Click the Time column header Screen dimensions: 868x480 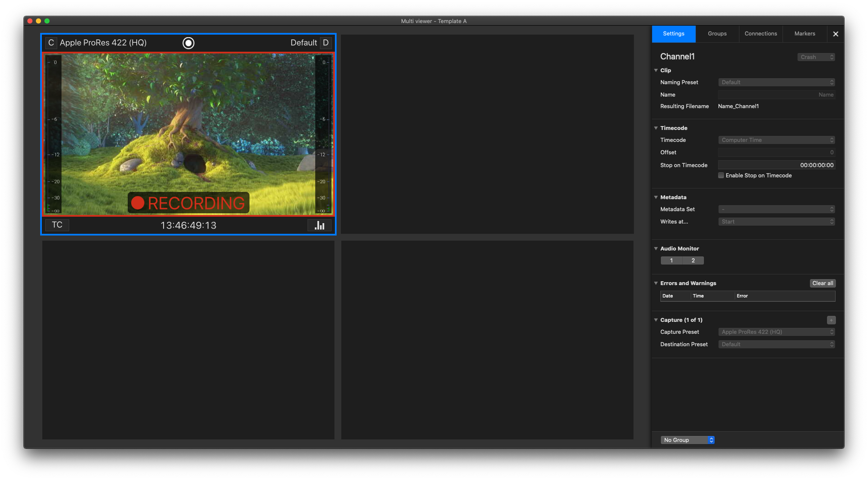click(x=713, y=296)
